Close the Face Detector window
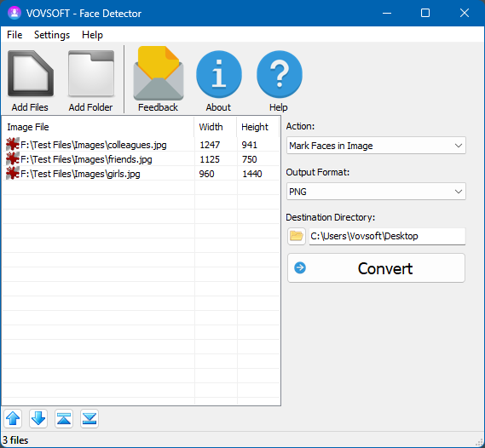 point(465,13)
